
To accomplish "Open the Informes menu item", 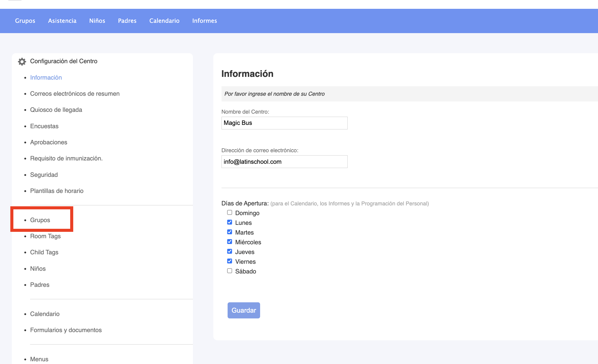I will [x=204, y=21].
